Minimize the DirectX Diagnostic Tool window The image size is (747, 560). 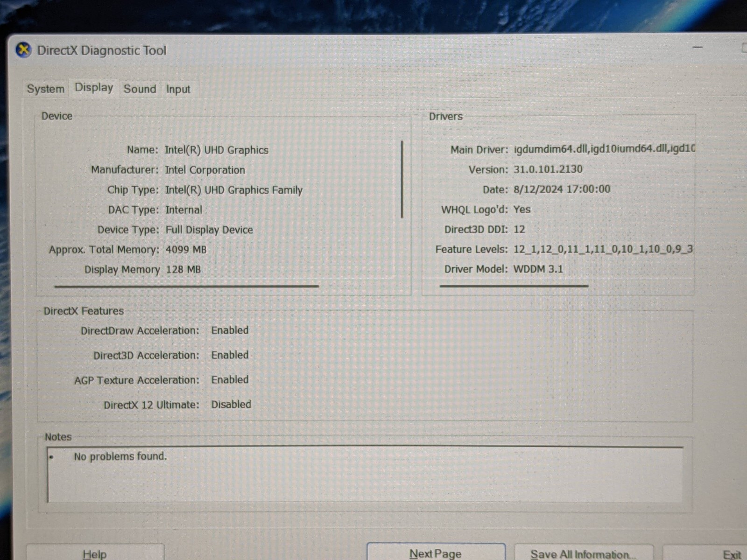click(698, 47)
